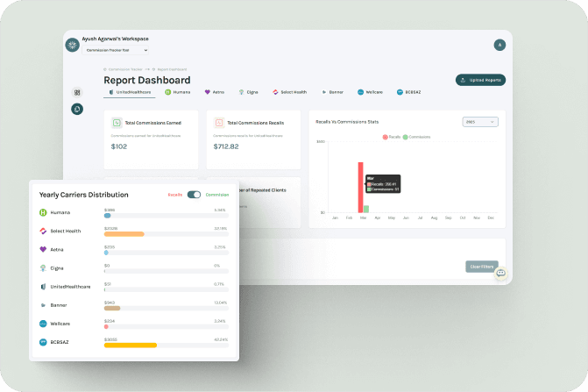Switch to the Humana tab
The image size is (588, 392).
178,92
